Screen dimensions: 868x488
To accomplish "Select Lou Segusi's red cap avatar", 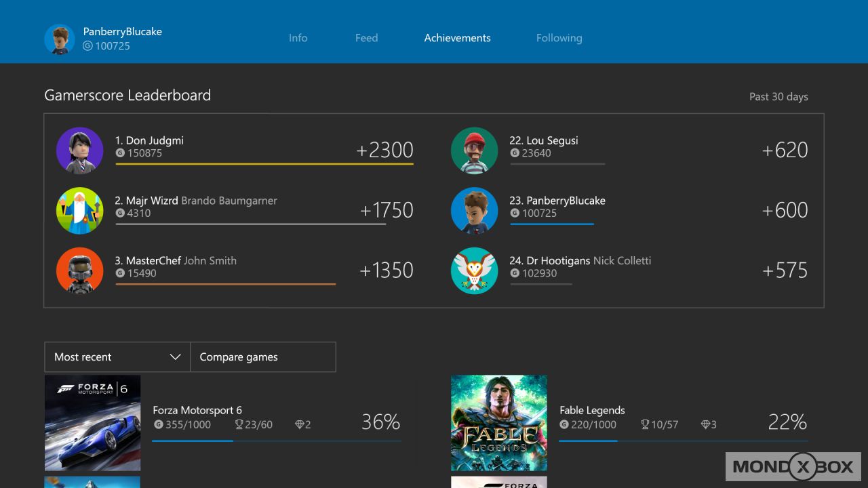I will [475, 150].
